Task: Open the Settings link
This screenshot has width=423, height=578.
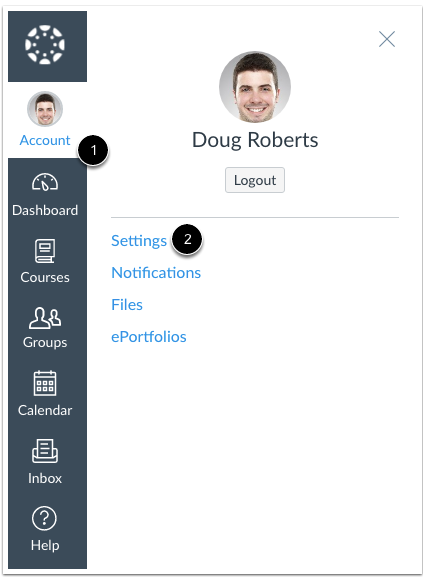Action: (x=139, y=241)
